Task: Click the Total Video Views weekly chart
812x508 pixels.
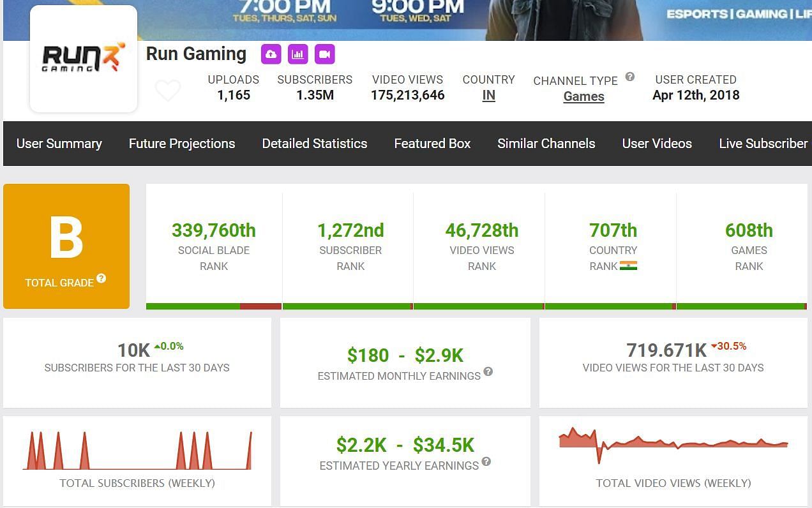Action: [673, 445]
